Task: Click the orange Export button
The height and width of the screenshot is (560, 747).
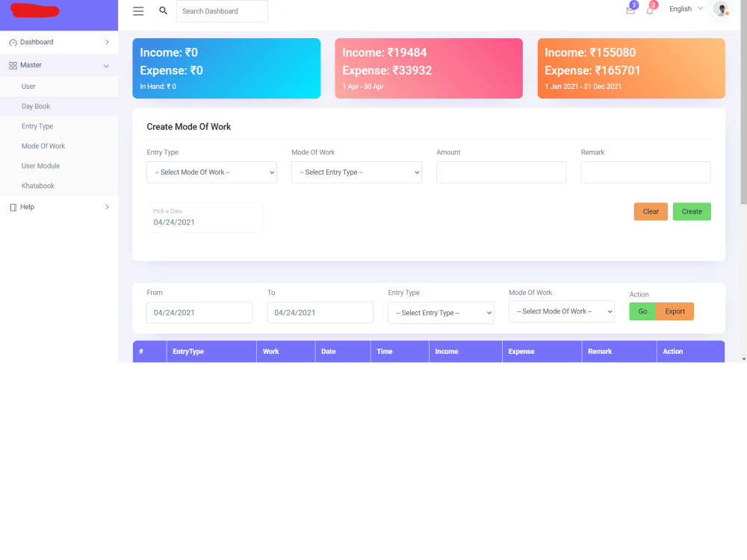Action: coord(675,311)
